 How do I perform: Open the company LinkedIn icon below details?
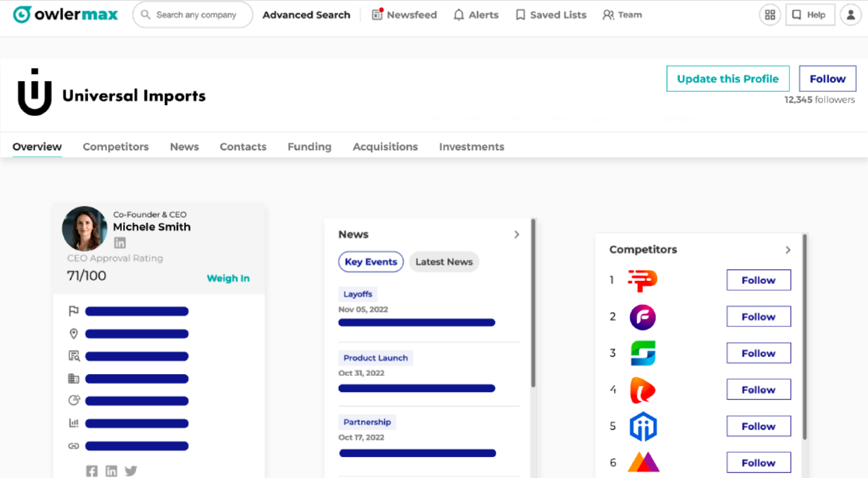(x=111, y=471)
